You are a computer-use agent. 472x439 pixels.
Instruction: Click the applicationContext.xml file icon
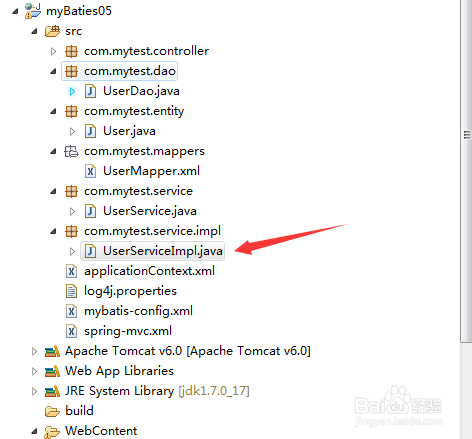[71, 271]
